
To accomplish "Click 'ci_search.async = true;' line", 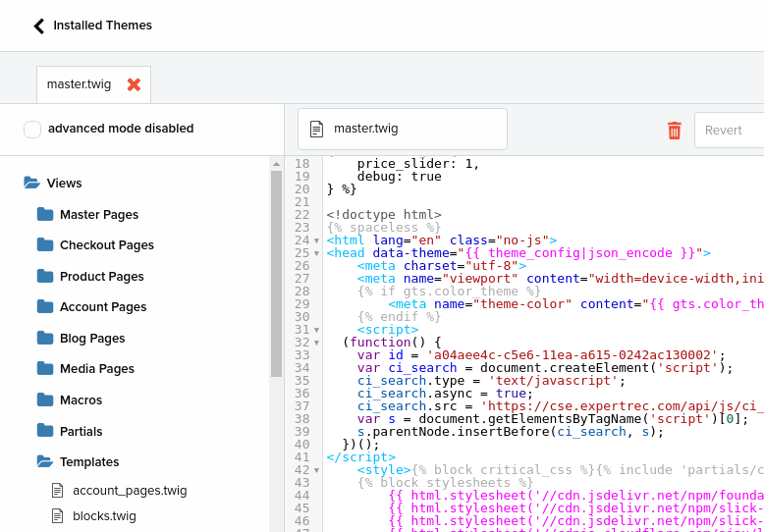I will click(446, 394).
